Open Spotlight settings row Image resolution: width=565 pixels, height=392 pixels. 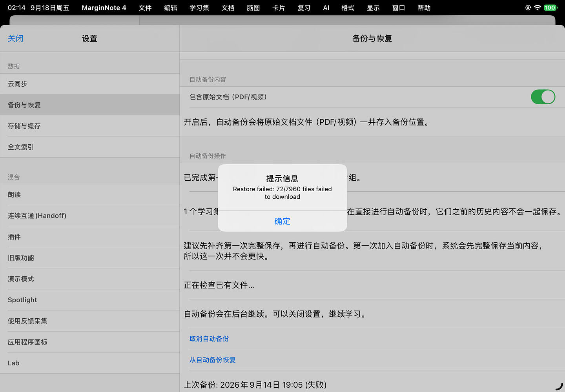90,300
